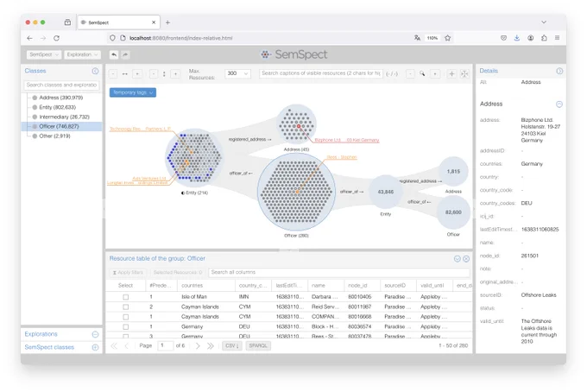Screen dimensions: 587x392
Task: Expand the SemSpect classes section
Action: [x=95, y=347]
